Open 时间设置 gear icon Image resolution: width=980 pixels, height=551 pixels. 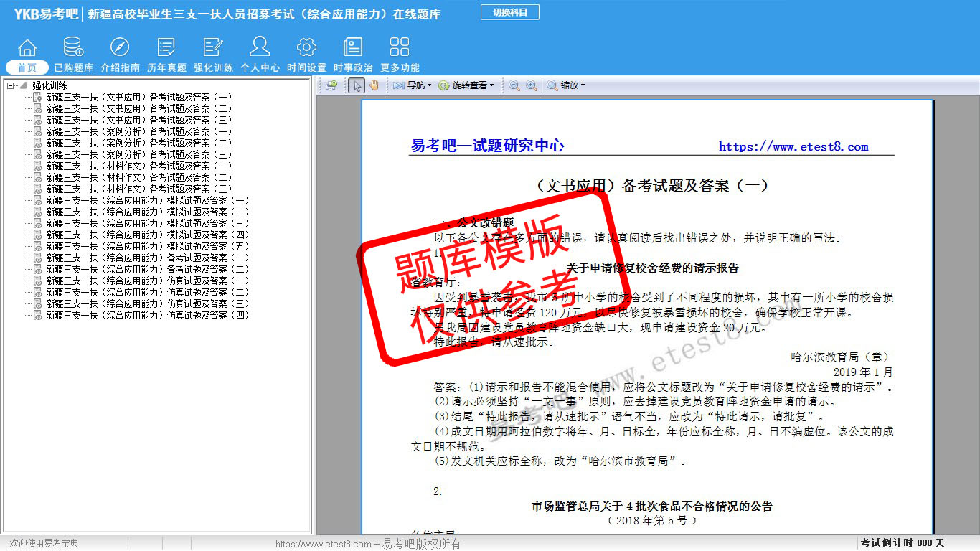click(x=306, y=49)
